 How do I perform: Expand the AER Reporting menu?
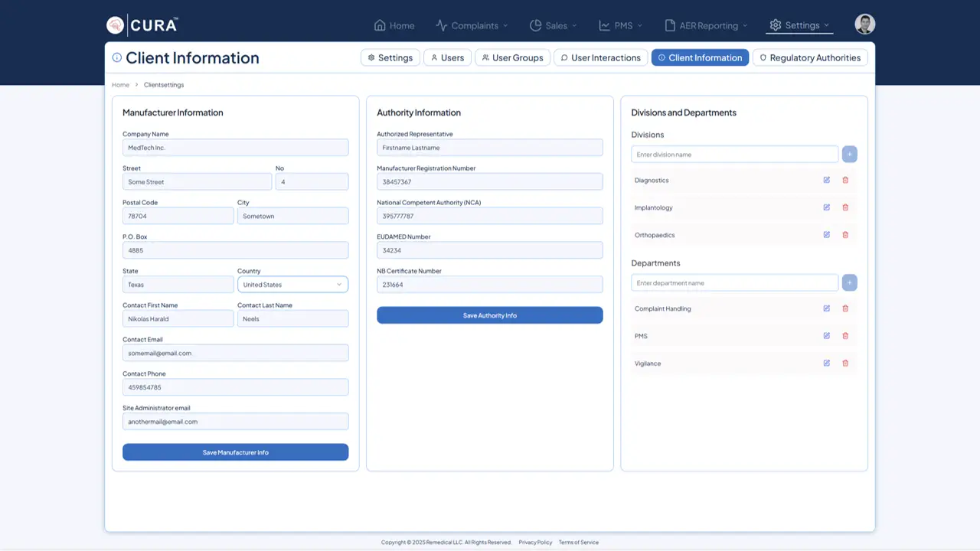(705, 25)
